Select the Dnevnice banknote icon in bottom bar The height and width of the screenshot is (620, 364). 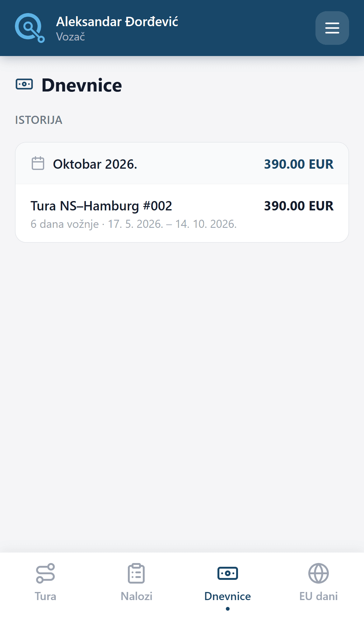coord(228,573)
